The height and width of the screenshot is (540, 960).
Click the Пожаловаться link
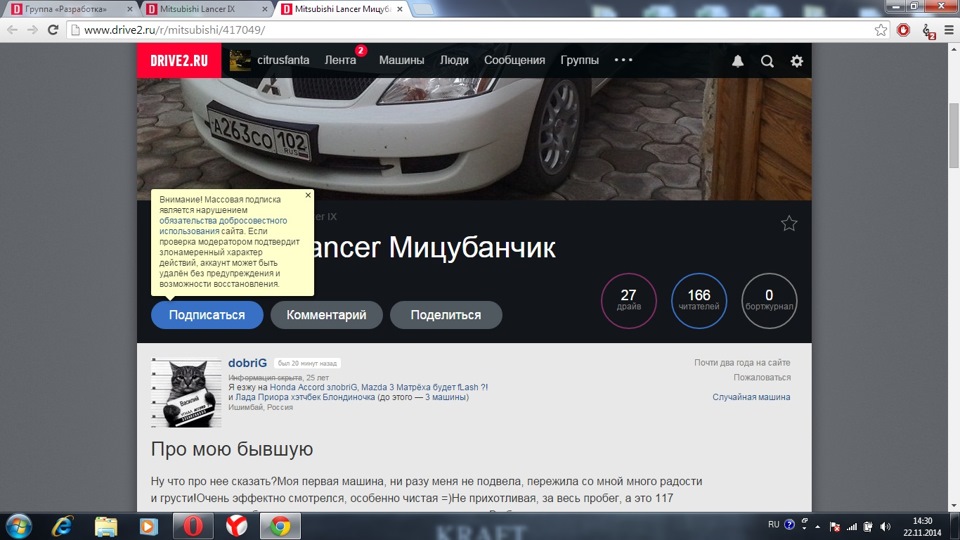(762, 377)
